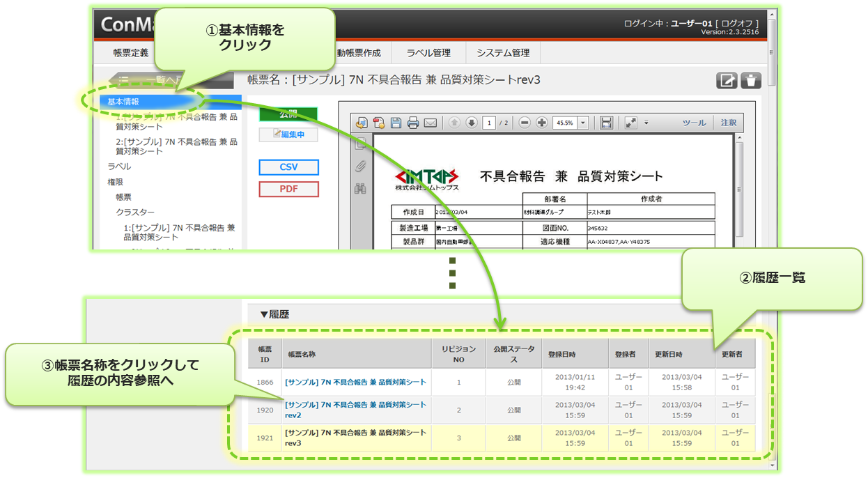Click the trash delete icon
This screenshot has height=478, width=868.
pos(750,80)
